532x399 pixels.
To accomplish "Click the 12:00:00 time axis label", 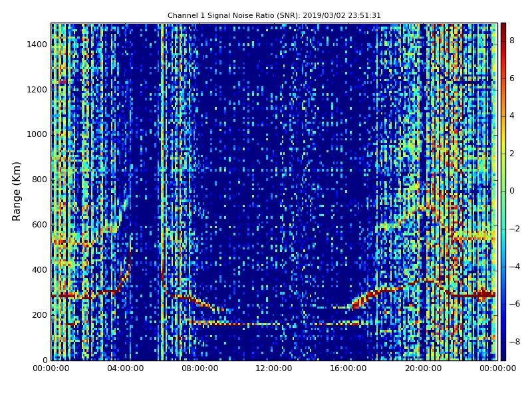I will (x=274, y=368).
